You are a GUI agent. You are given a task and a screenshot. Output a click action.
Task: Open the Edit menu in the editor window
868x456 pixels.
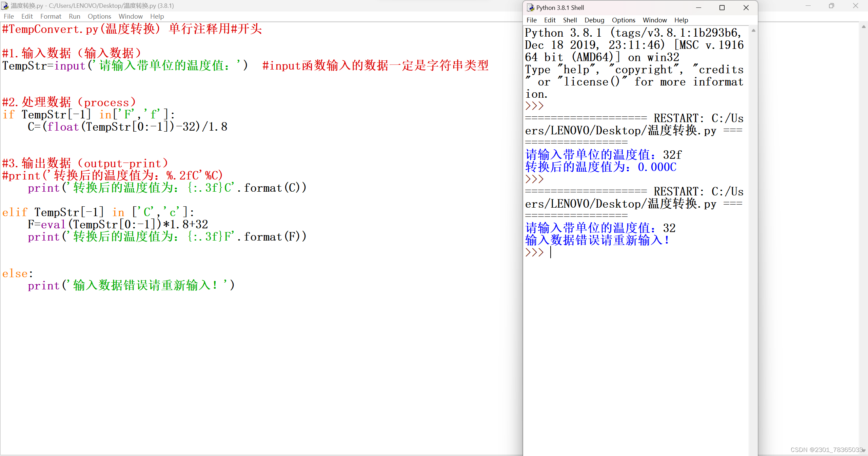click(x=27, y=16)
